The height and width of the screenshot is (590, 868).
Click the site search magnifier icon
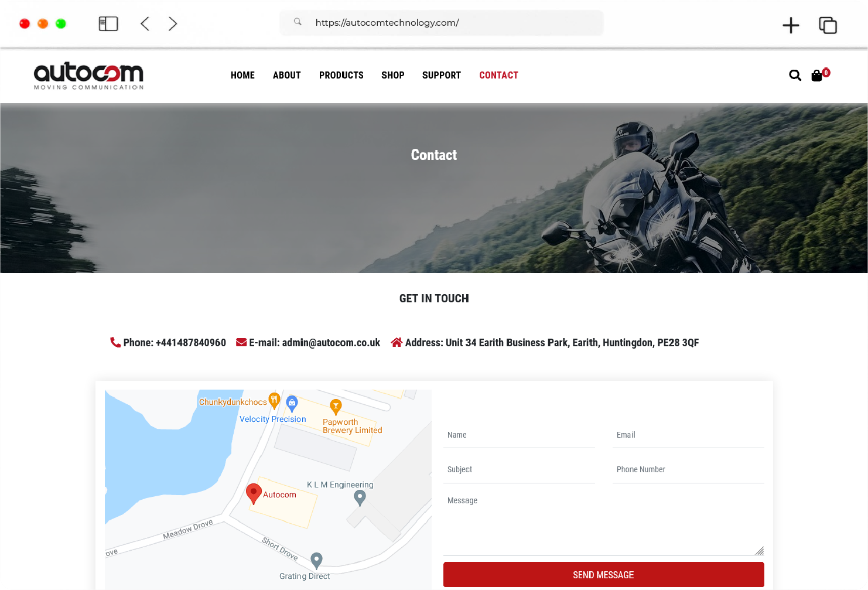[795, 75]
